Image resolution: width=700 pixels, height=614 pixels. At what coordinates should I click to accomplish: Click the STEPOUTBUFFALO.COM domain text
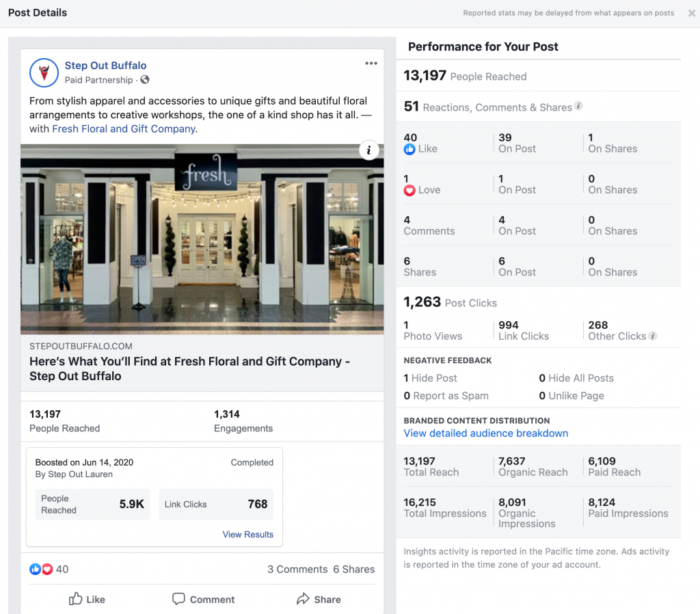click(x=81, y=346)
